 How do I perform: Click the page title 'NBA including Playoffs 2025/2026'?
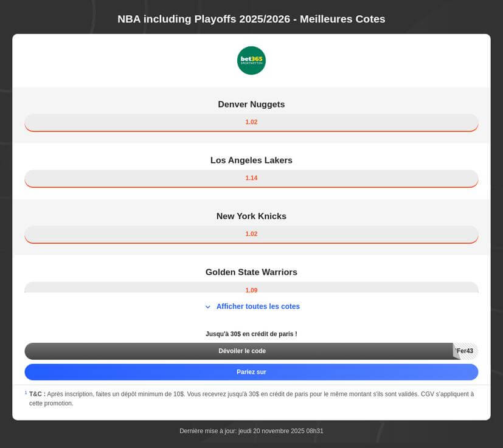point(251,19)
